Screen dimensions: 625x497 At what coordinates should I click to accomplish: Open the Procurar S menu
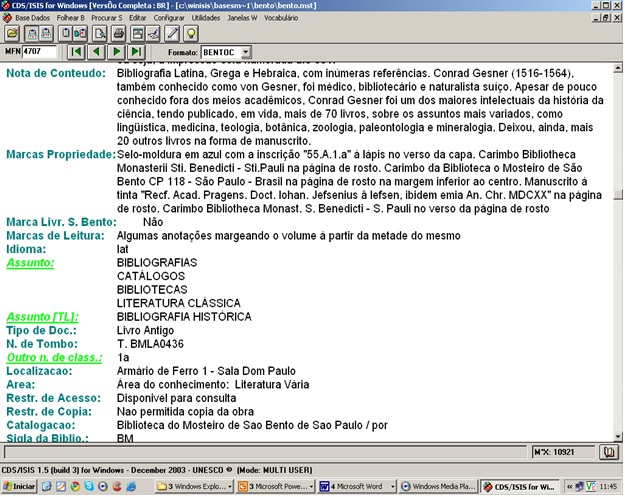(107, 18)
